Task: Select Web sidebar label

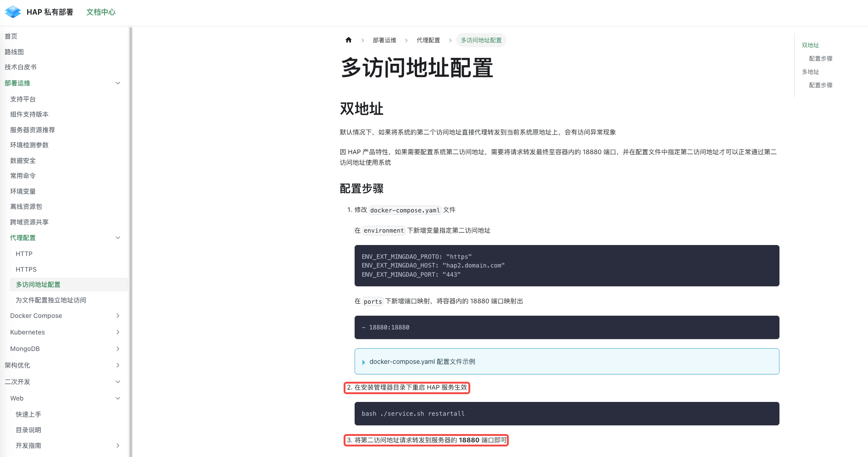Action: [x=17, y=398]
